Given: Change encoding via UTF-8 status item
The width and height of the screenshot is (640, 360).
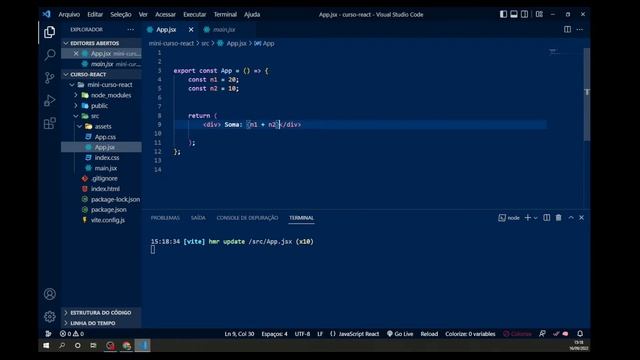Looking at the screenshot, I should 302,334.
